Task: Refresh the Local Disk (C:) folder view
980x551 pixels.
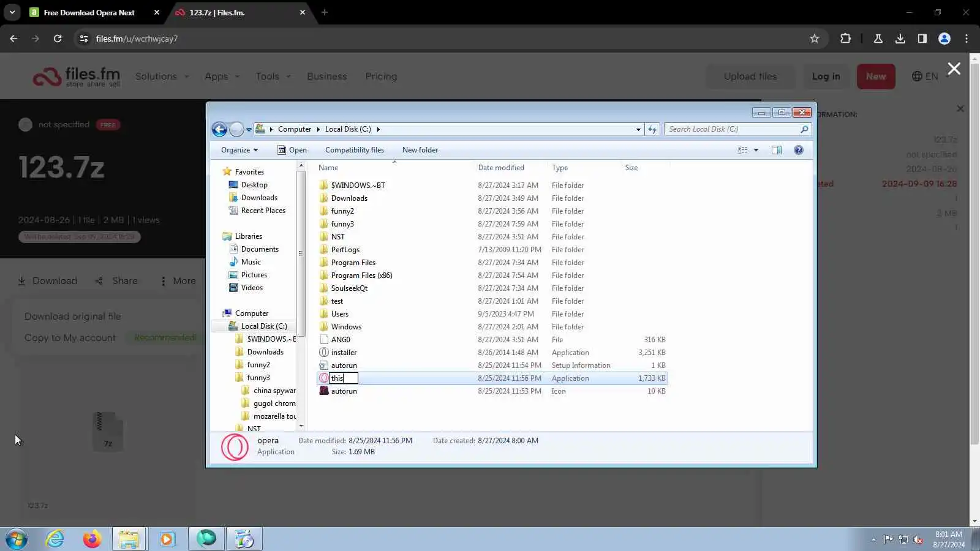Action: (652, 129)
